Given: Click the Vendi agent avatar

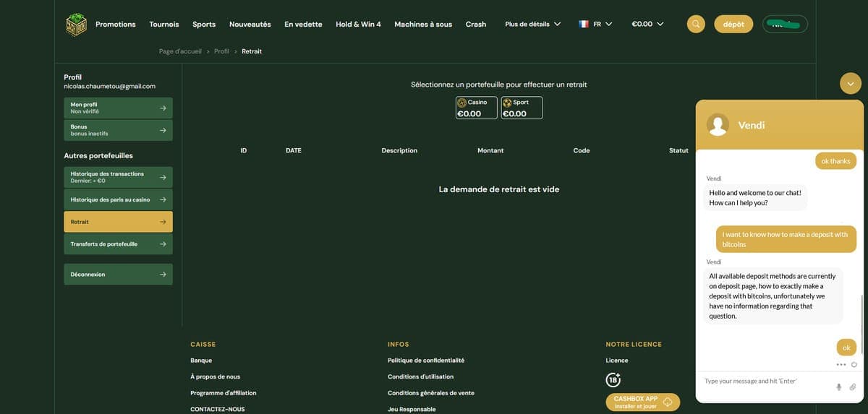Looking at the screenshot, I should (x=718, y=125).
